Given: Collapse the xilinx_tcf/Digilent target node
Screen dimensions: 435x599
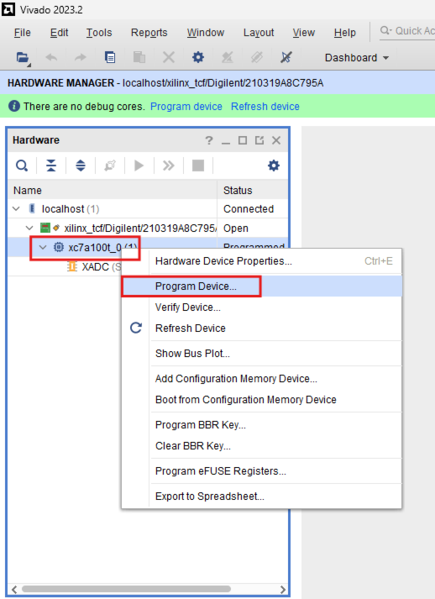Looking at the screenshot, I should tap(29, 228).
